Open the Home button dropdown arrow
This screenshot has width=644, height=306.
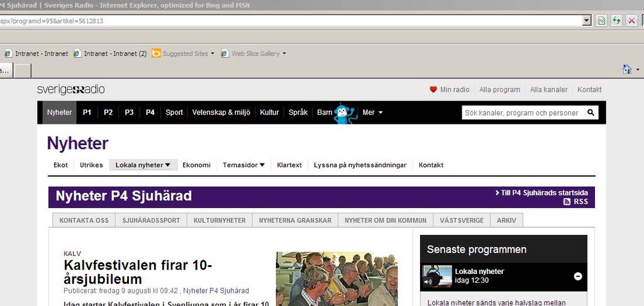(638, 70)
